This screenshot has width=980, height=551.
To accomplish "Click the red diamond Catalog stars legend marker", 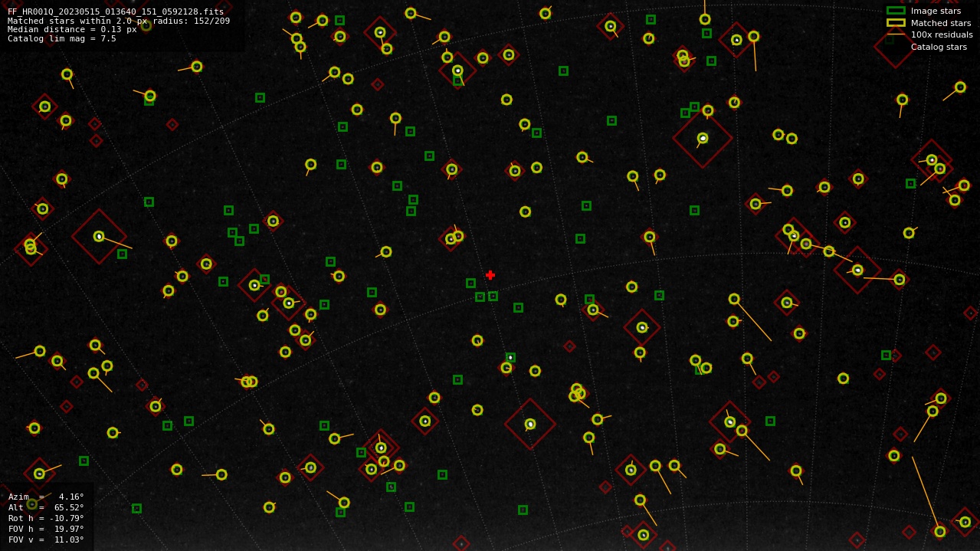I will [x=896, y=47].
